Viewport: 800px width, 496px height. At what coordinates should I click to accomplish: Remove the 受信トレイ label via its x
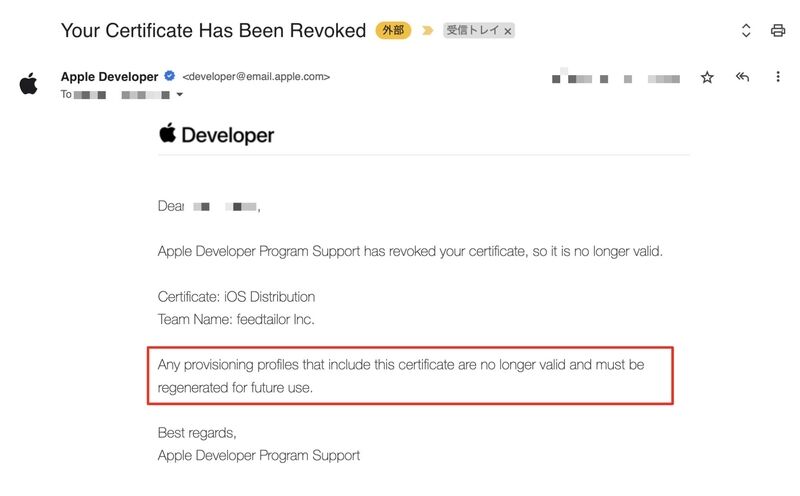508,31
